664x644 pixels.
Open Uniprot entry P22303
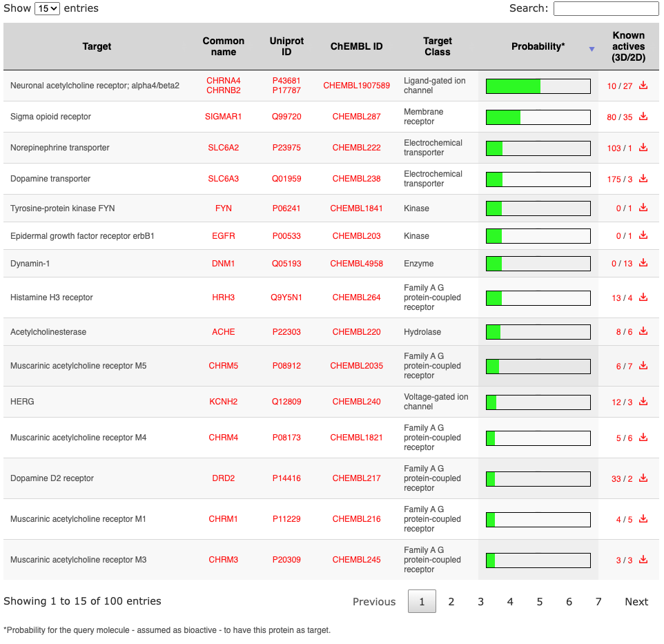[x=286, y=332]
